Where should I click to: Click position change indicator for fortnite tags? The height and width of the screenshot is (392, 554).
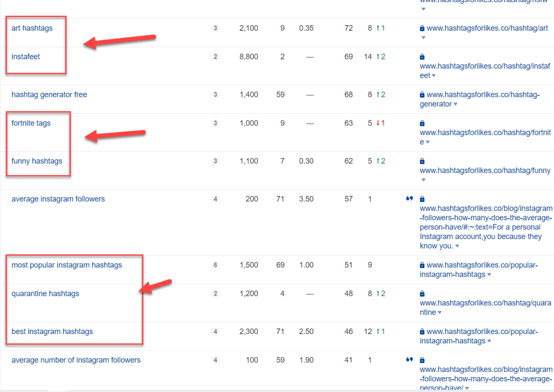coord(381,123)
